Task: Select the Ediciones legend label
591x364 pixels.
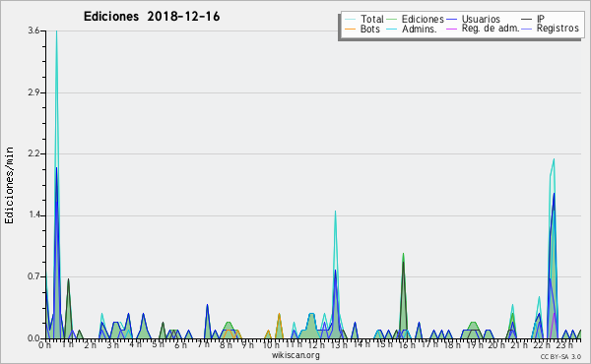Action: (x=423, y=19)
